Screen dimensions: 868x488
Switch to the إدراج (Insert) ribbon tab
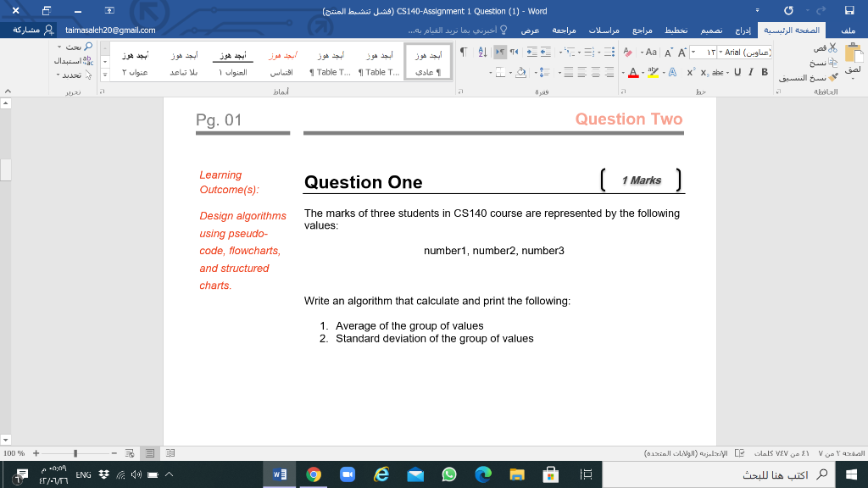tap(743, 29)
